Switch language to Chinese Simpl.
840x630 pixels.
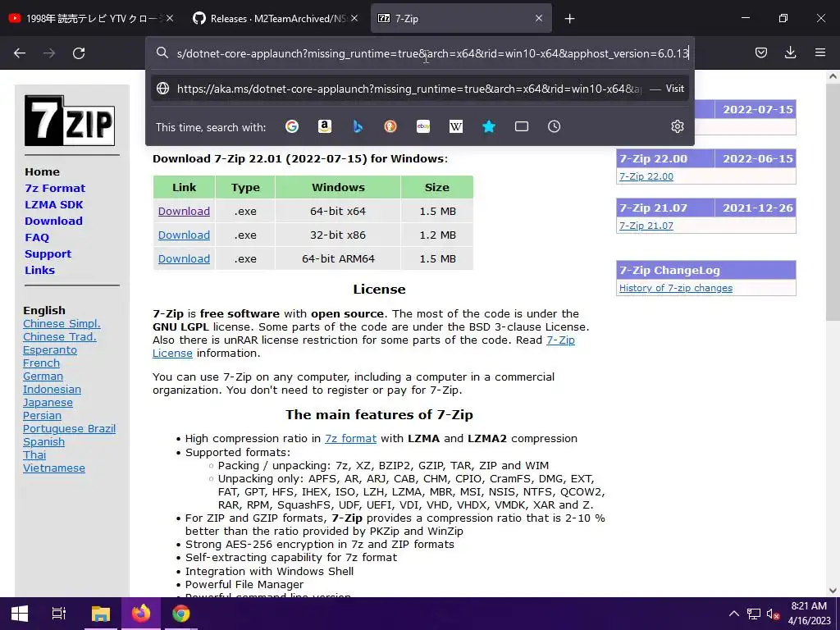tap(62, 323)
